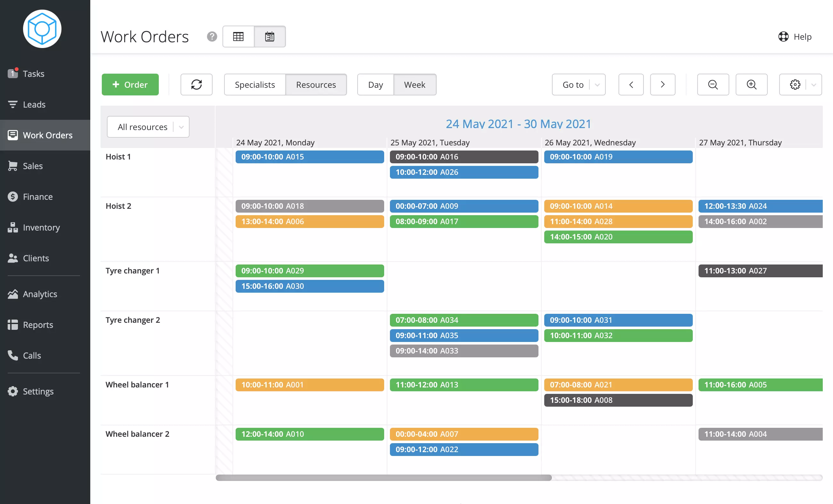Screen dimensions: 833x504
Task: View Analytics page
Action: (45, 294)
